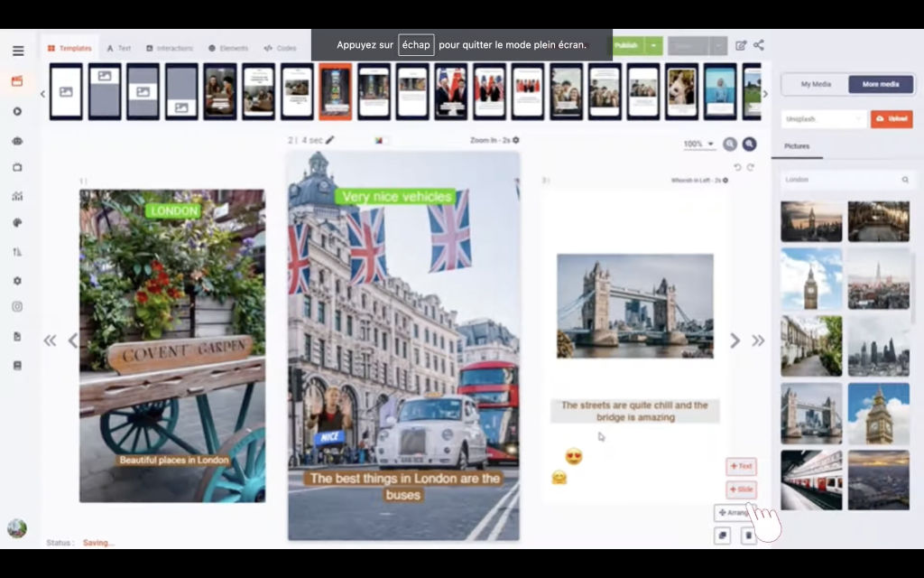Click the zoom out magnifier button
924x578 pixels.
(730, 144)
